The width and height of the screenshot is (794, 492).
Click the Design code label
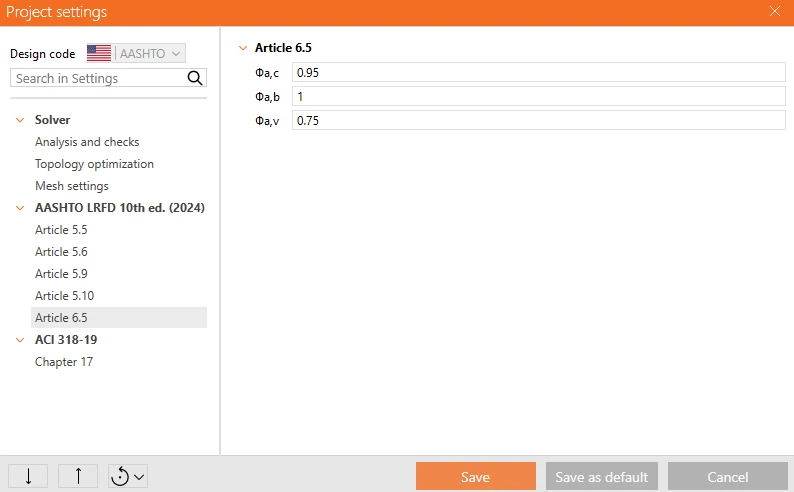tap(43, 54)
